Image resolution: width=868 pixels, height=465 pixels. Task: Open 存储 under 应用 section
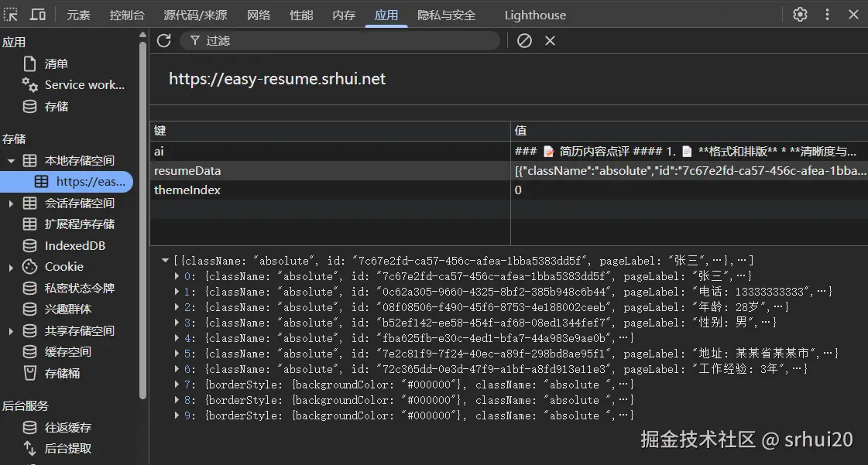coord(56,106)
